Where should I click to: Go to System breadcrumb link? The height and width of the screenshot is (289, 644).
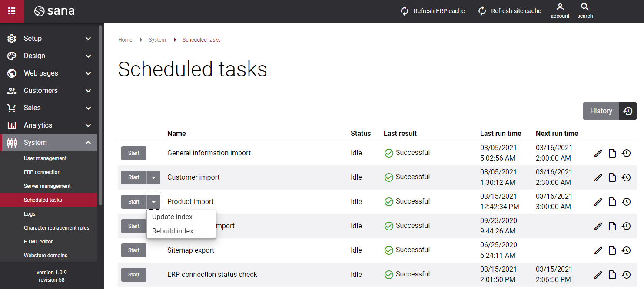pos(157,40)
